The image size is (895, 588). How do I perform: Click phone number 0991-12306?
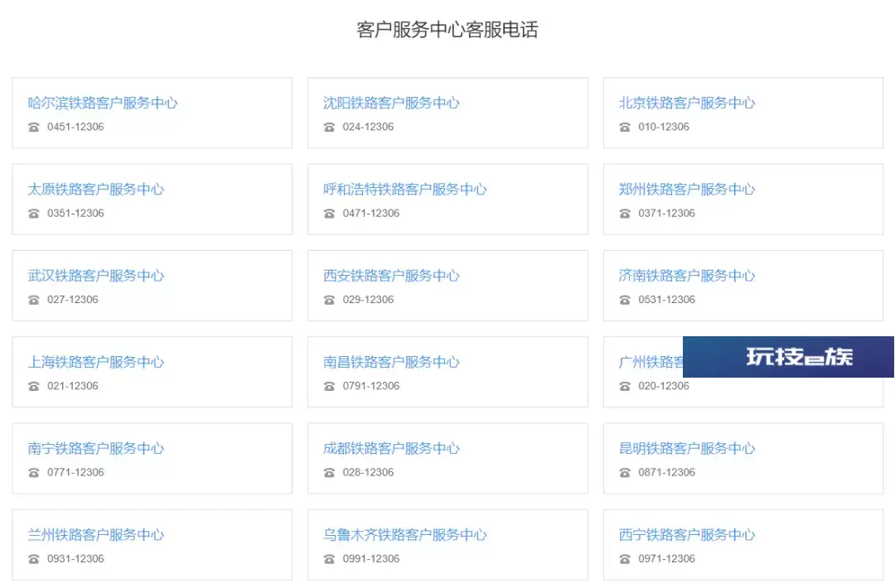coord(371,558)
